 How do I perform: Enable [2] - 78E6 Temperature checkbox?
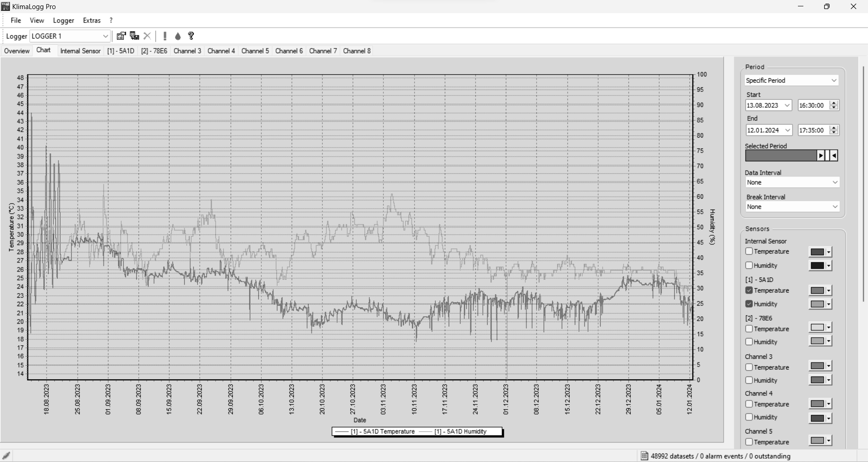pos(749,329)
